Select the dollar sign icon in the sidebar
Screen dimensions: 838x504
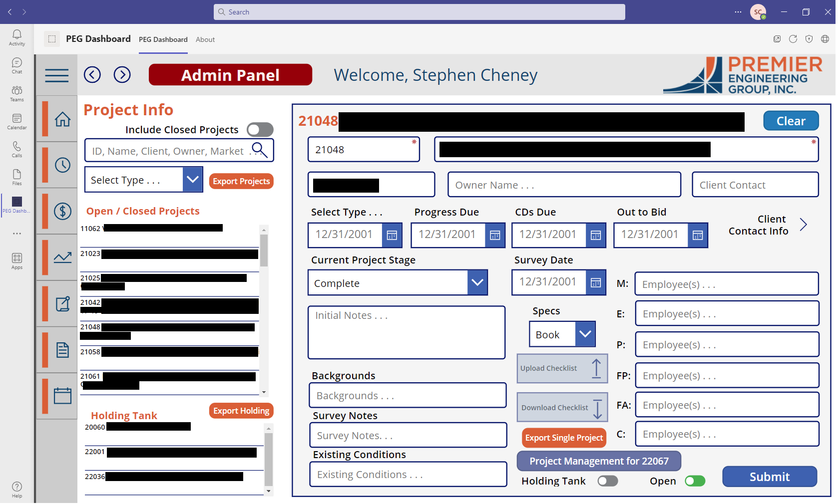(x=63, y=211)
